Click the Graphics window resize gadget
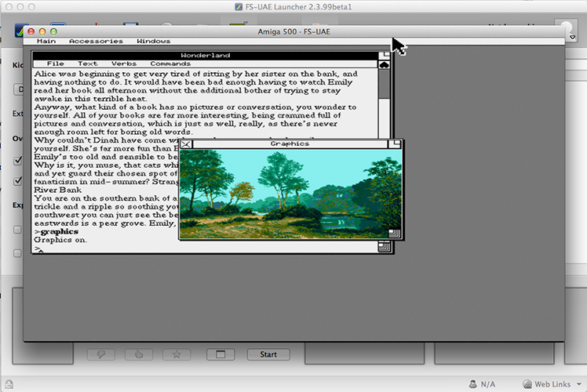This screenshot has height=392, width=587. tap(395, 233)
